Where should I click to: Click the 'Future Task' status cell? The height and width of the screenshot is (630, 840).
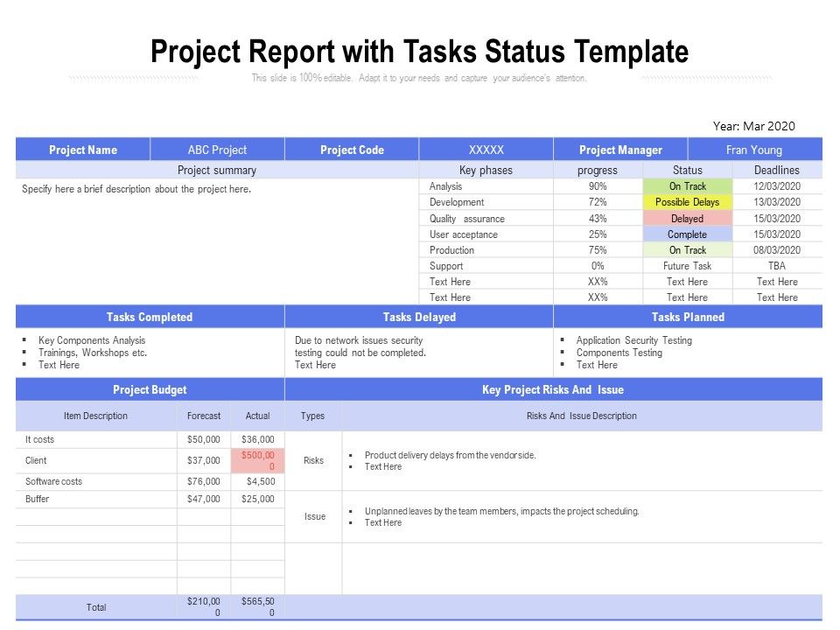(x=688, y=266)
